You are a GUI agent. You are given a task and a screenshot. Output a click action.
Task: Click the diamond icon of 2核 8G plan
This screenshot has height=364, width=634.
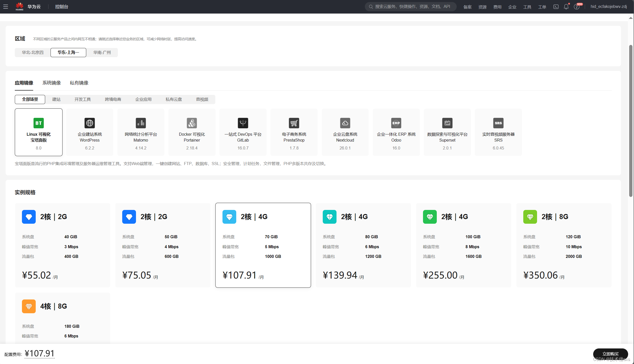point(530,217)
